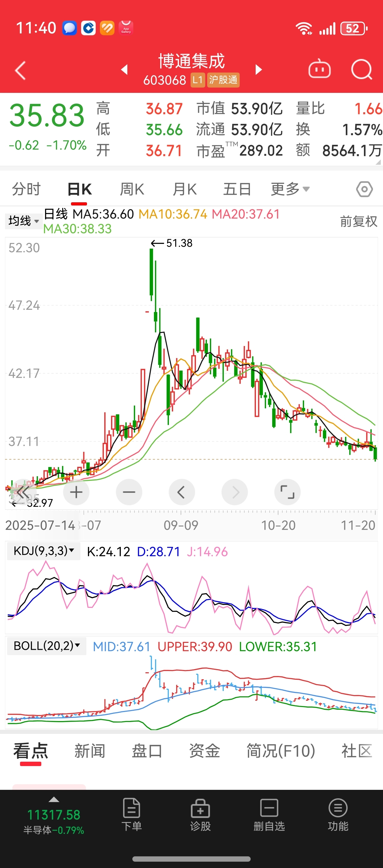Expand the 半导体 index panel arrow
Image resolution: width=383 pixels, height=868 pixels.
point(54,800)
